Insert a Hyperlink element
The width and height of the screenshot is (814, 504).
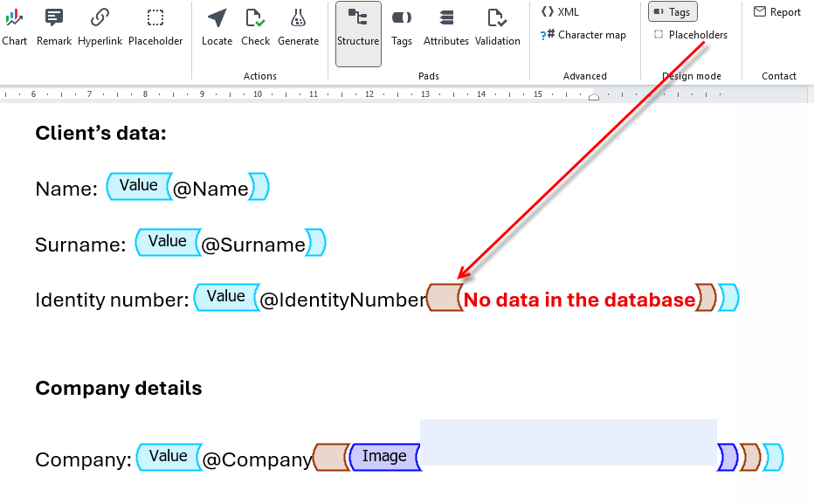pos(100,27)
